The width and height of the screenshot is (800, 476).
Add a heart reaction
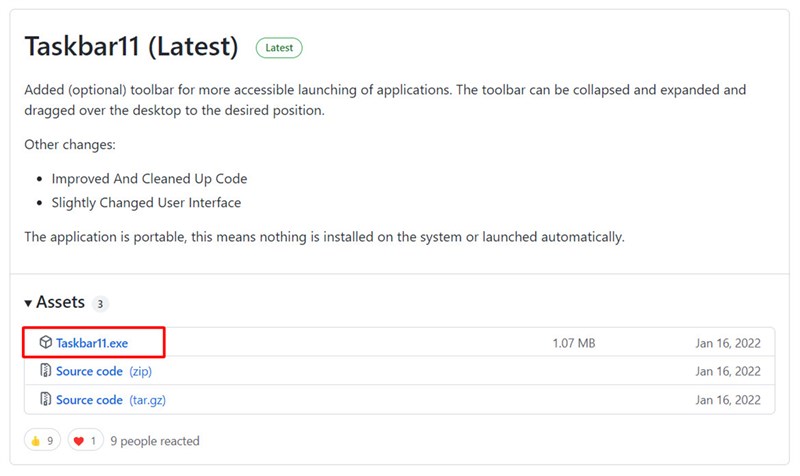(x=86, y=440)
